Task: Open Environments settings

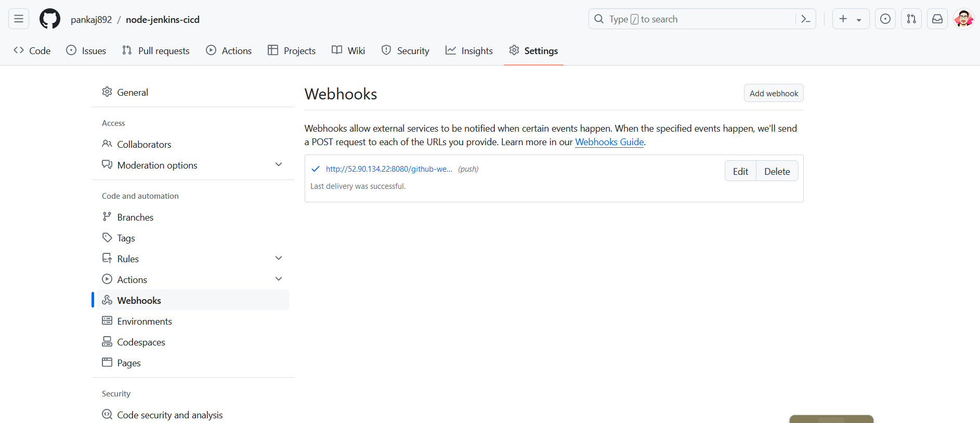Action: 193,321
